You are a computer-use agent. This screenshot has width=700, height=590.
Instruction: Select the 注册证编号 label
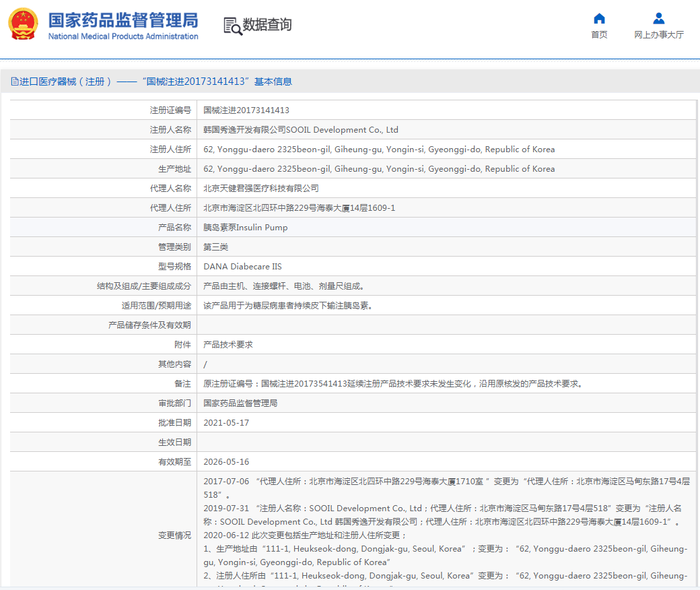click(x=170, y=110)
